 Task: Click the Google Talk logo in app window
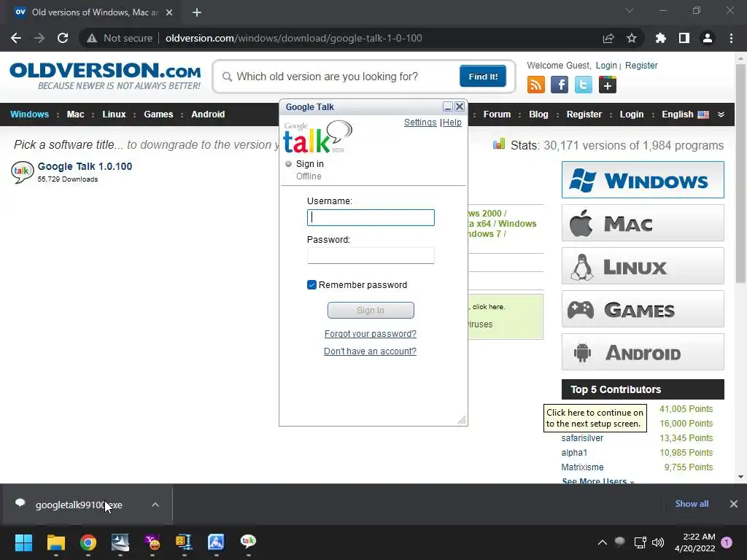tap(318, 136)
